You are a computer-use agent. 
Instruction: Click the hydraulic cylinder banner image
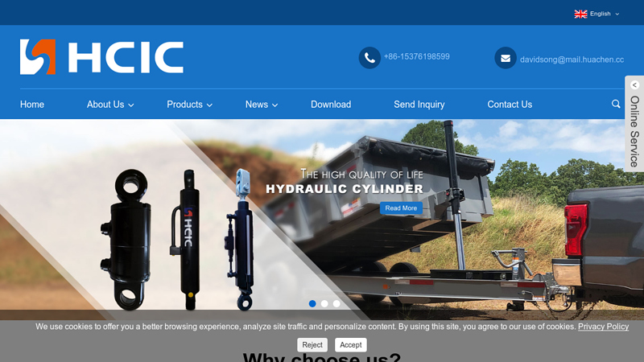[x=322, y=220]
